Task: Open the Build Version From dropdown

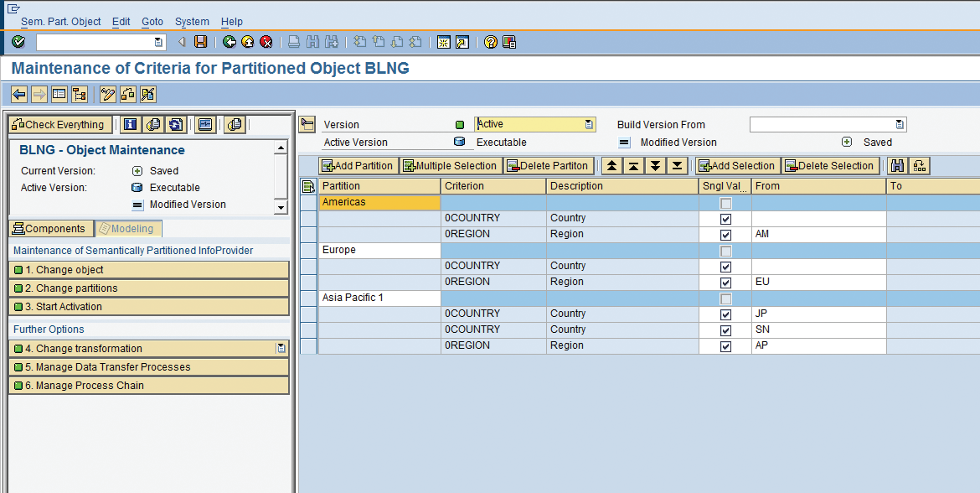Action: click(900, 125)
